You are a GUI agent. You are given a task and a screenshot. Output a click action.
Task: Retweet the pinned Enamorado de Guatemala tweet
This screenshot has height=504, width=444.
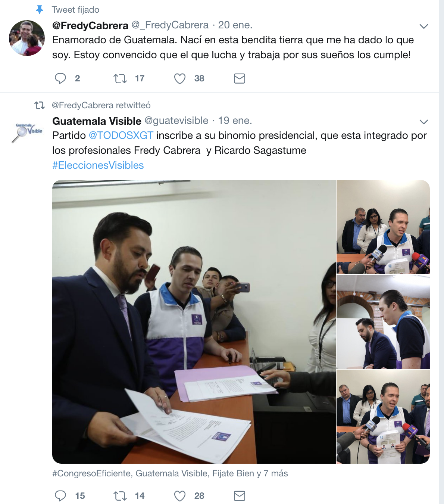click(120, 78)
